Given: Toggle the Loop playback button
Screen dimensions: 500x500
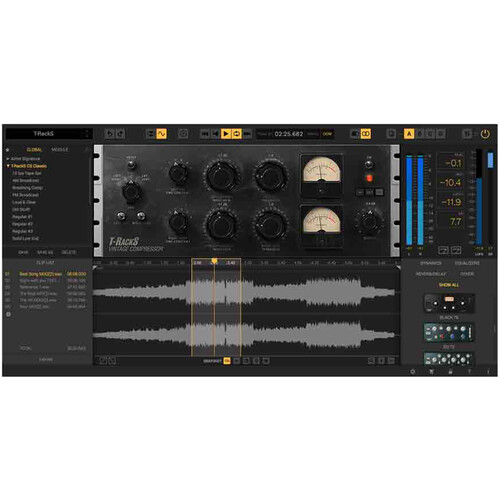Looking at the screenshot, I should coord(236,134).
